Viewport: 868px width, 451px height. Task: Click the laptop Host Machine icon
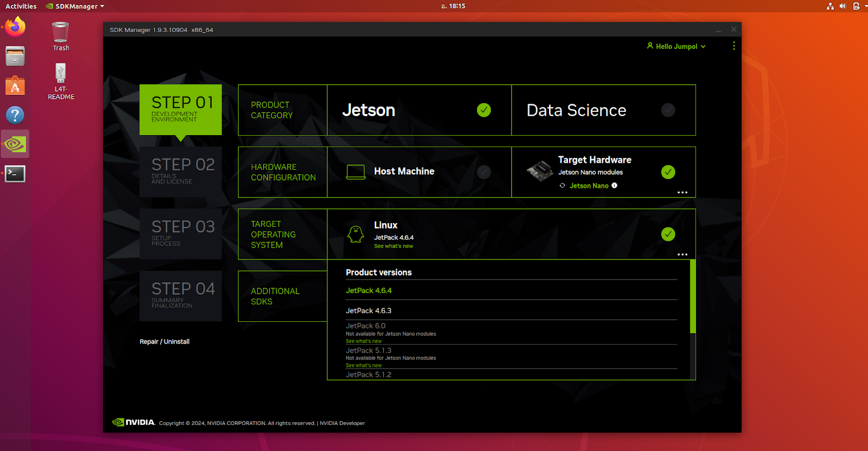tap(356, 172)
